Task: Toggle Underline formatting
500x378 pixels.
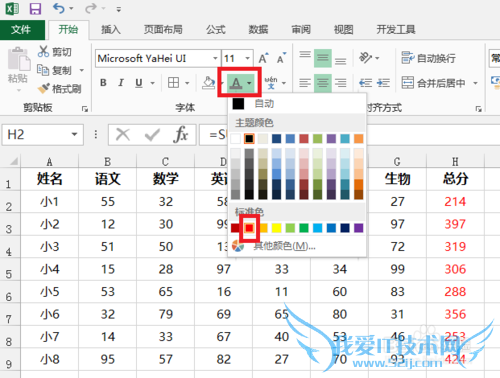Action: point(139,82)
